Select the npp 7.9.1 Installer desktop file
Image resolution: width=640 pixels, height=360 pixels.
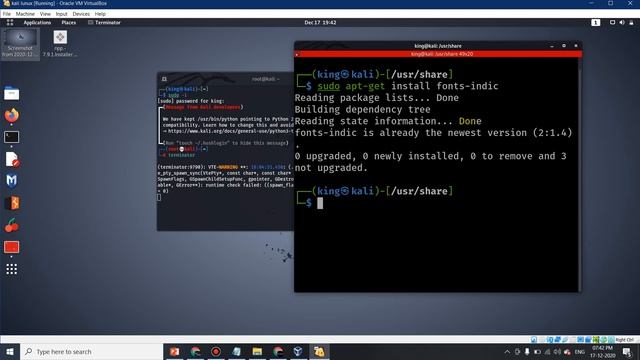60,44
